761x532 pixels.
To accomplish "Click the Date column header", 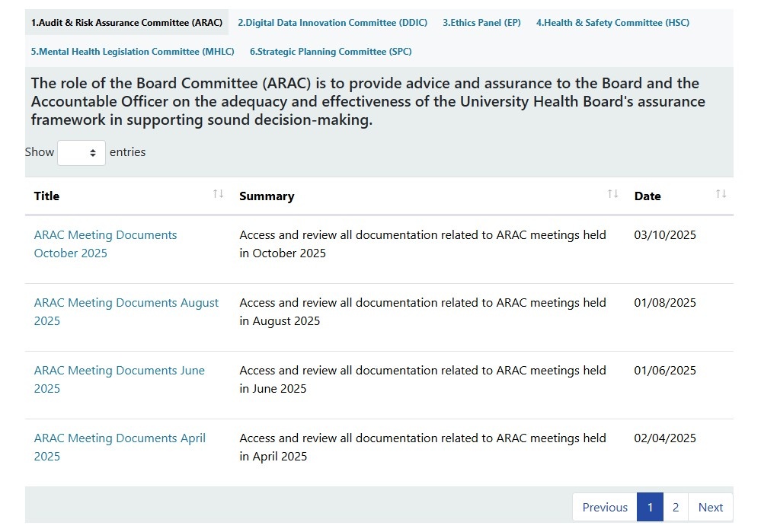I will click(x=647, y=196).
